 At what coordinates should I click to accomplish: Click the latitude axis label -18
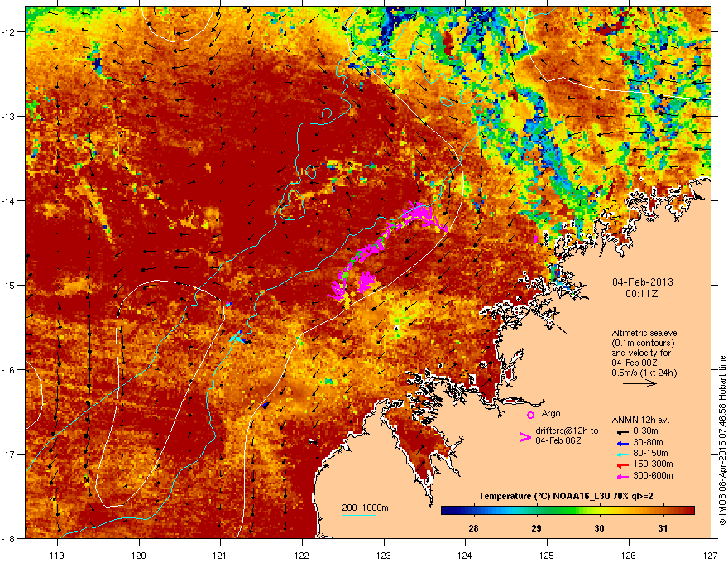coord(8,538)
